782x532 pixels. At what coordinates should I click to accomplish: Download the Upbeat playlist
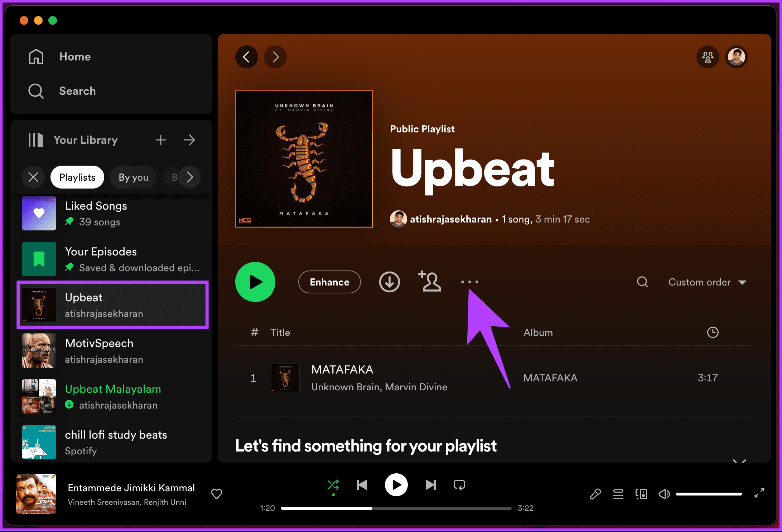tap(390, 282)
